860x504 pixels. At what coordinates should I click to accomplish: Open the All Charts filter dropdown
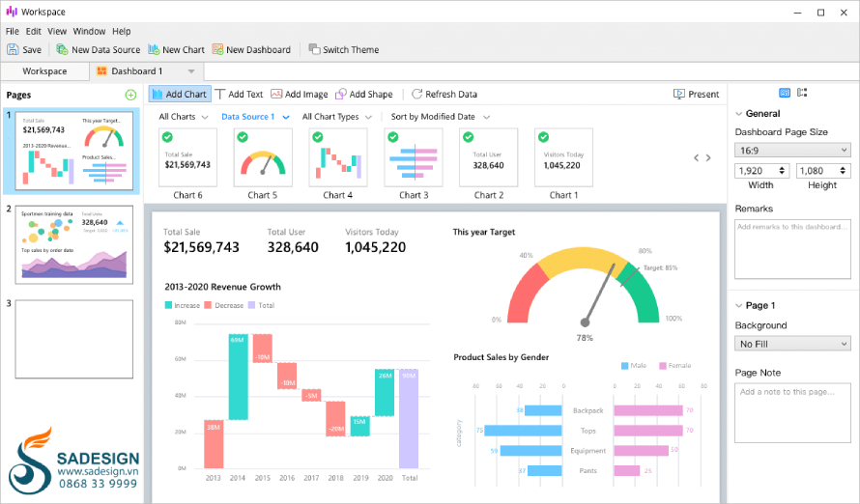pyautogui.click(x=184, y=117)
